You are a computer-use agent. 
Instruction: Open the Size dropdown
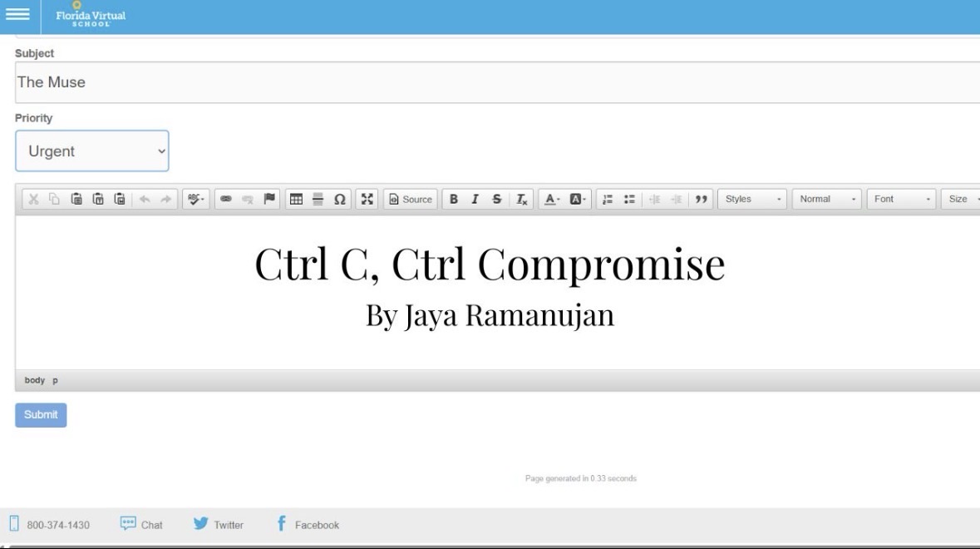point(961,199)
